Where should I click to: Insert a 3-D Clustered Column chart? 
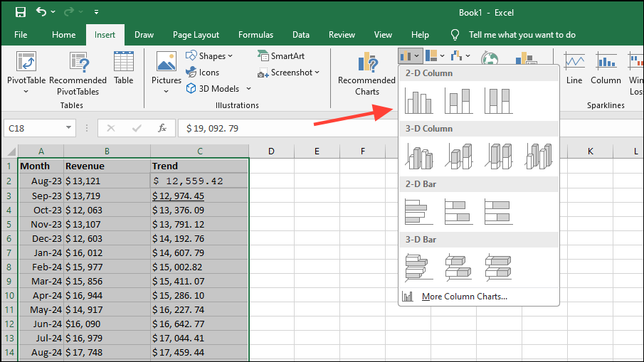[x=418, y=156]
